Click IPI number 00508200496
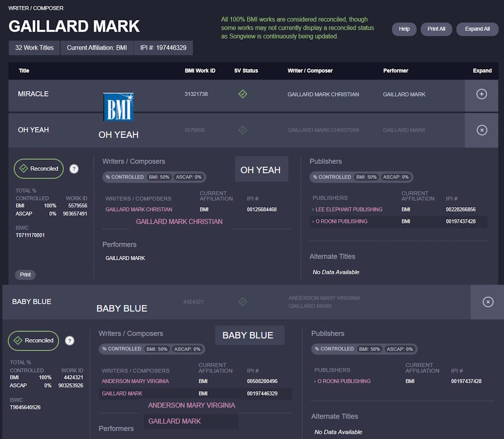The height and width of the screenshot is (439, 504). pyautogui.click(x=262, y=381)
